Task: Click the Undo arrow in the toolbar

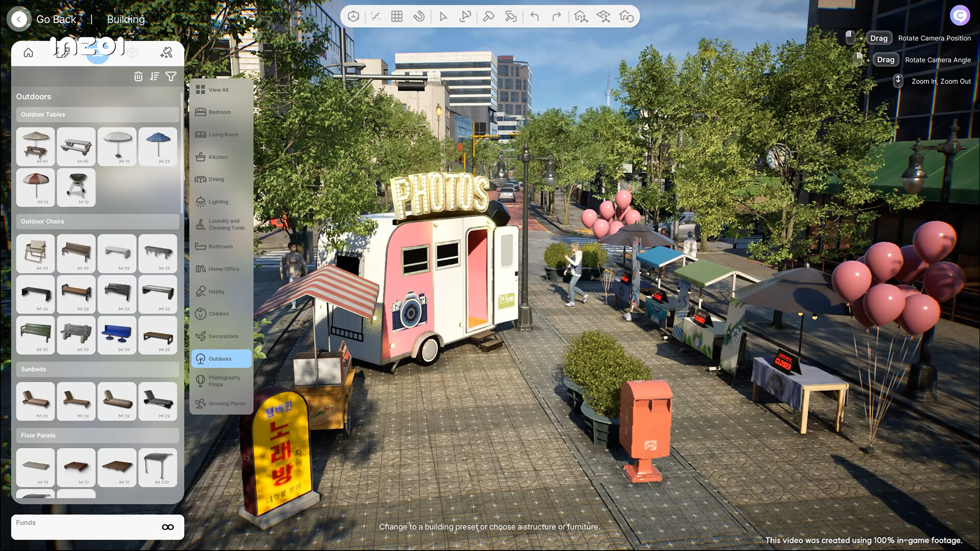Action: (534, 16)
